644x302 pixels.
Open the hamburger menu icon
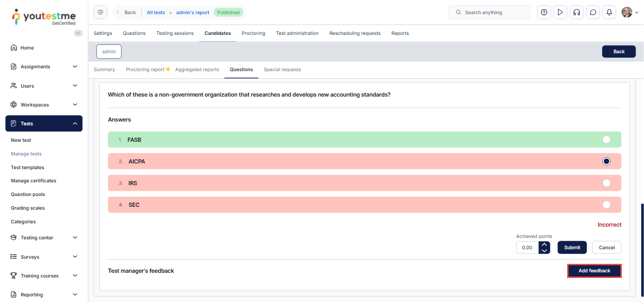coord(100,12)
